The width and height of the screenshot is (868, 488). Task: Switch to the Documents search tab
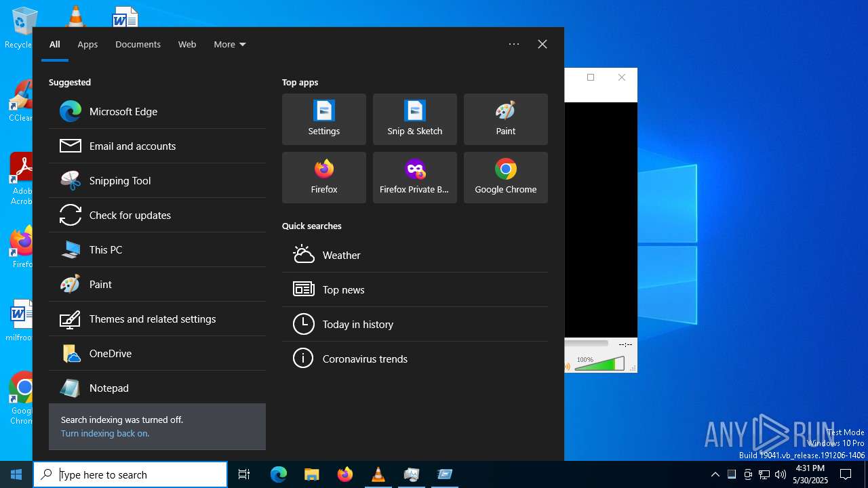tap(138, 44)
